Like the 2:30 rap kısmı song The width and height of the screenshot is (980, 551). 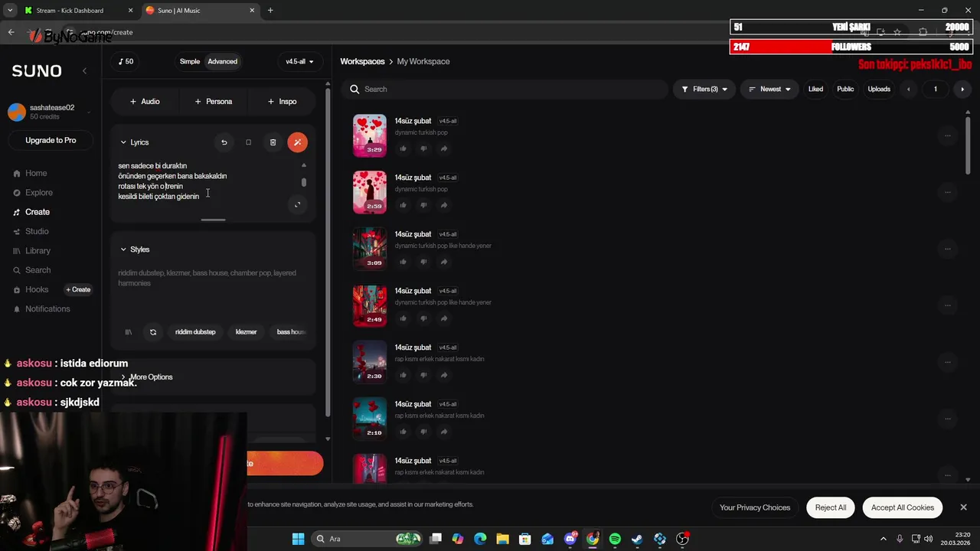point(403,375)
